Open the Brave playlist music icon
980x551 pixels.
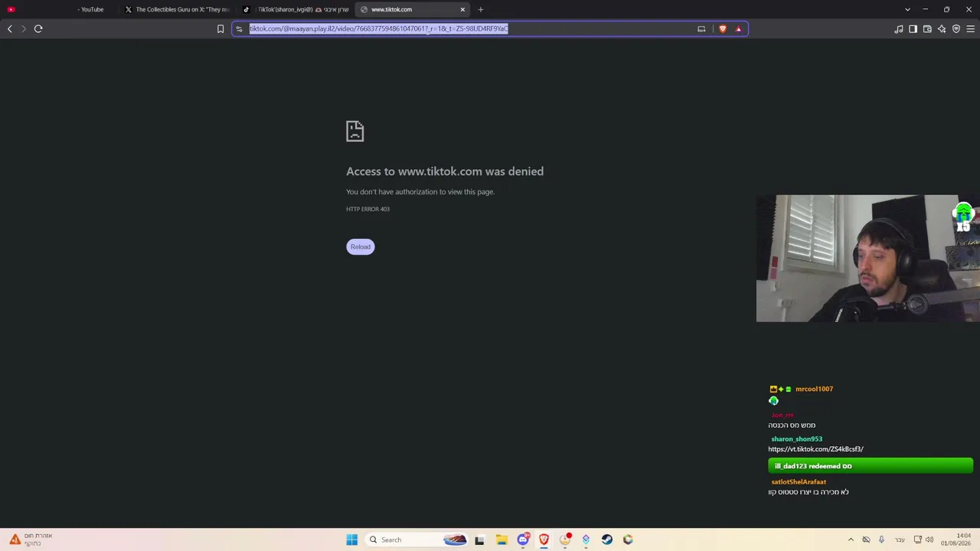point(899,29)
